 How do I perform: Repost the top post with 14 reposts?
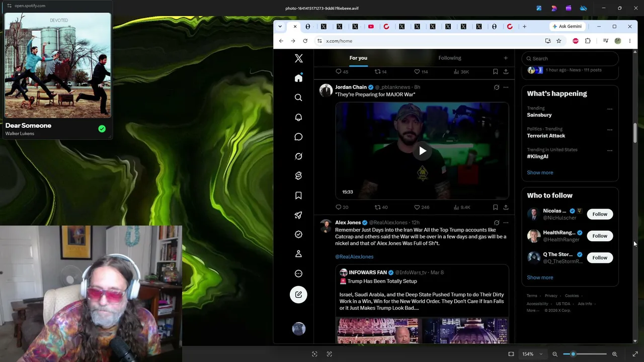coord(380,72)
